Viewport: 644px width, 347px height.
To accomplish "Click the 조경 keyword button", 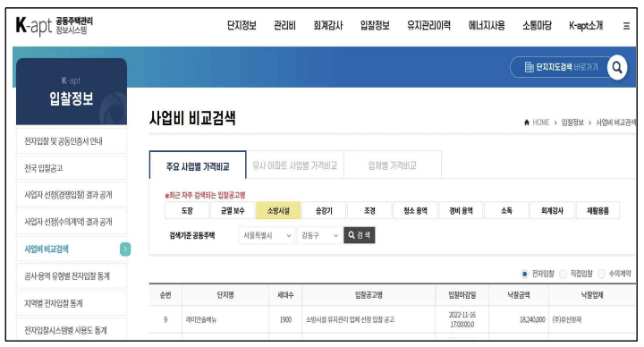I will [x=369, y=210].
